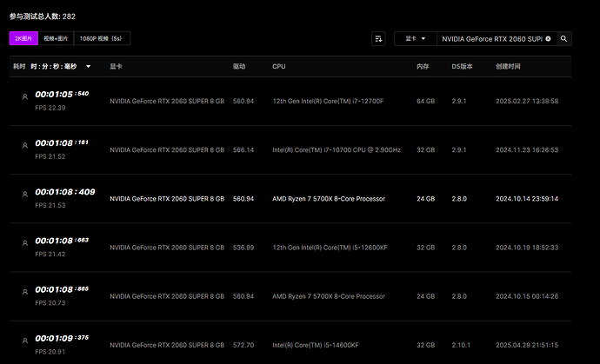The width and height of the screenshot is (600, 364).
Task: Click the user icon beside 00:01:08:865
Action: pyautogui.click(x=25, y=292)
